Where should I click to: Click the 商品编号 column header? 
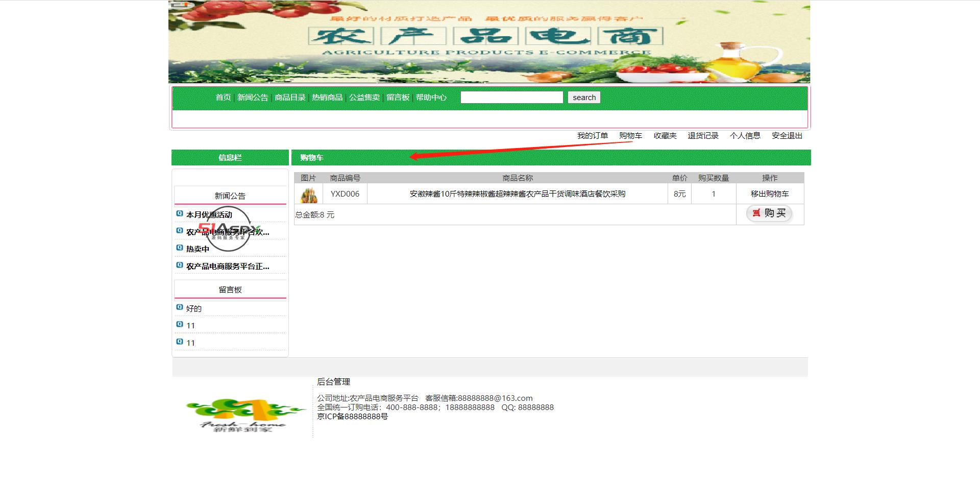[x=345, y=178]
